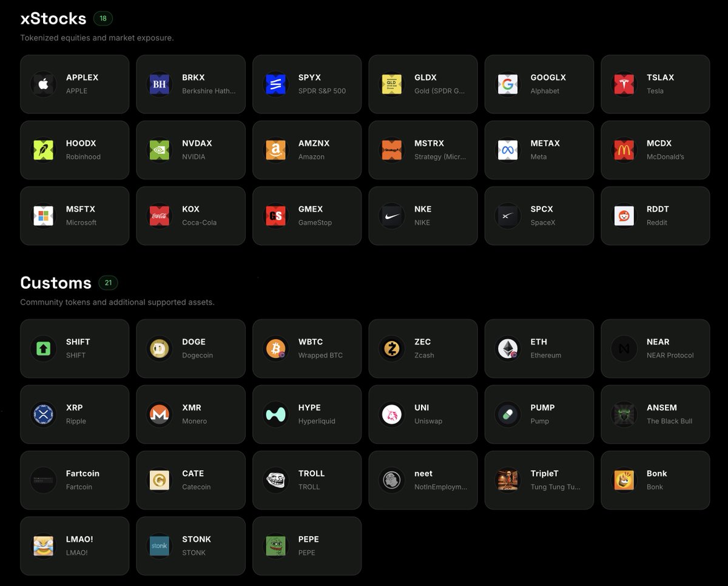Select the 'Gold (SPDR G...' subtitle text
This screenshot has height=586, width=728.
tap(440, 91)
